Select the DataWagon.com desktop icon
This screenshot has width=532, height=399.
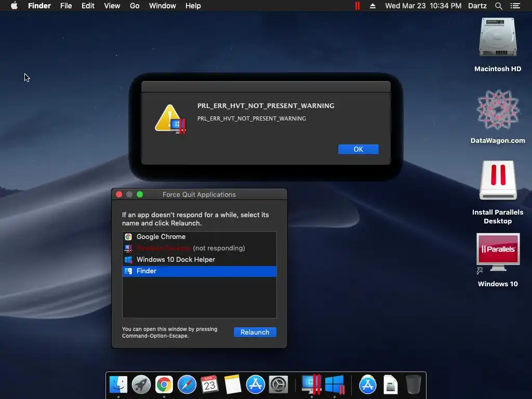(498, 110)
